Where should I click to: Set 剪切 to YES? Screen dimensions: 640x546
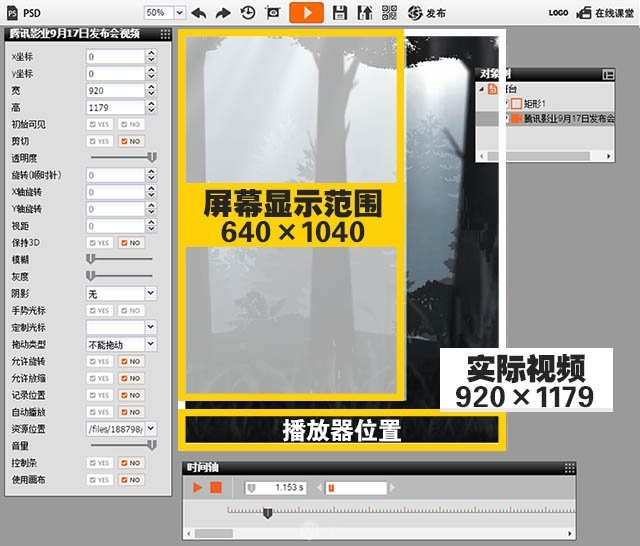[x=98, y=141]
